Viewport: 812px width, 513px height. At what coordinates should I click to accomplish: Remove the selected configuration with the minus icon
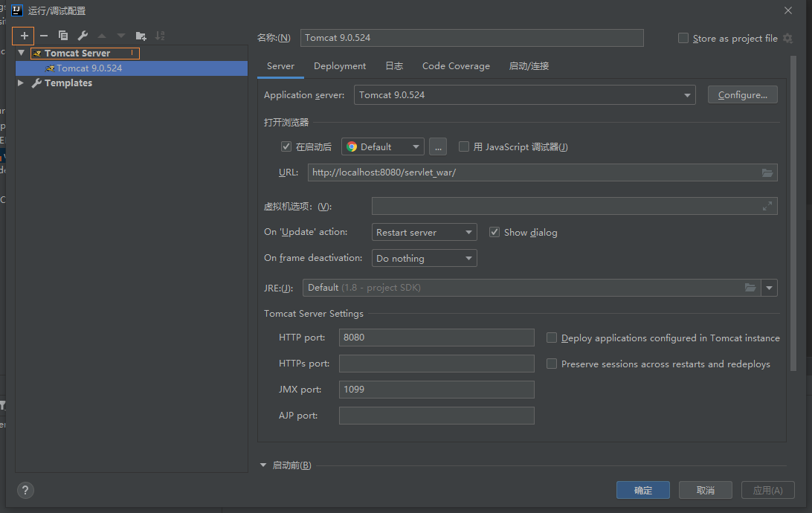pyautogui.click(x=44, y=36)
